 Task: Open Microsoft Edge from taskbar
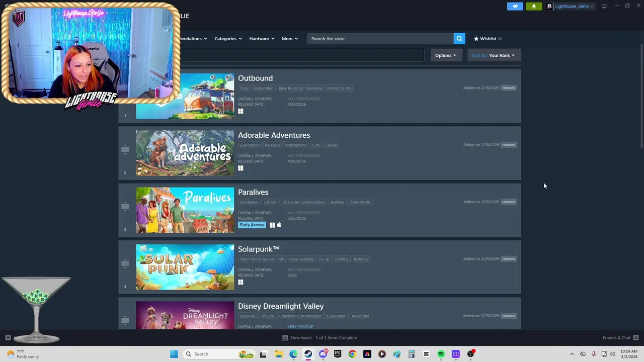coord(293,354)
